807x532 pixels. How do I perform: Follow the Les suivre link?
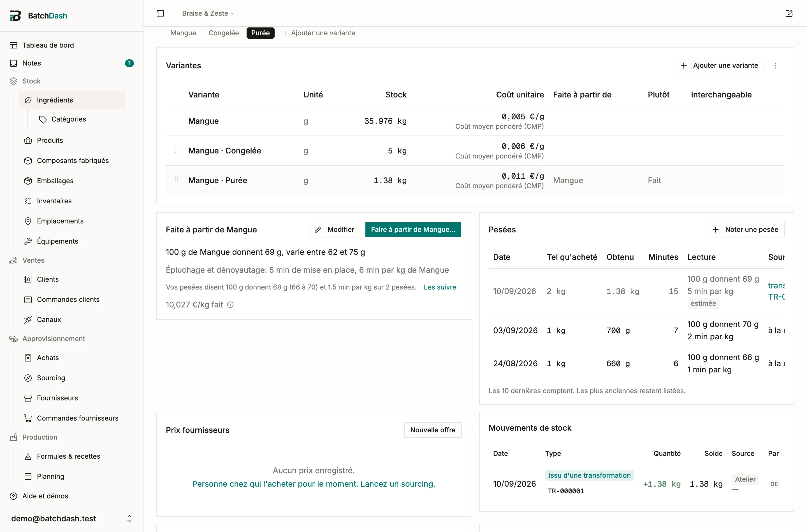(x=440, y=287)
